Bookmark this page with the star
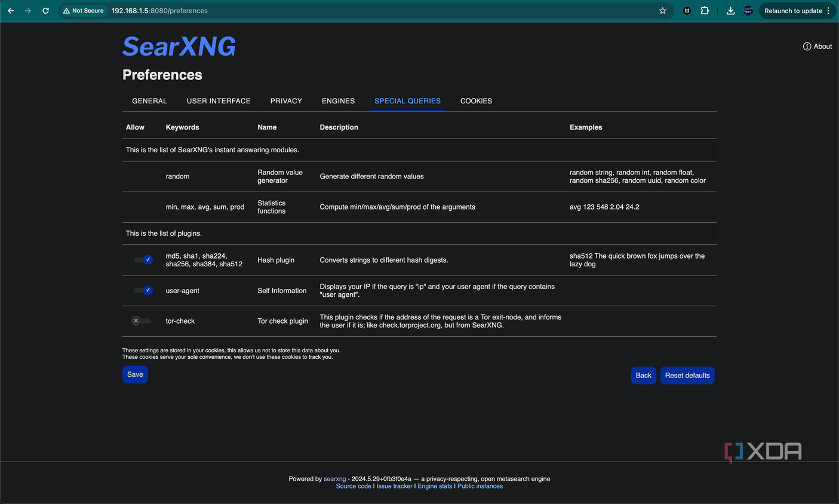This screenshot has width=839, height=504. click(x=662, y=11)
